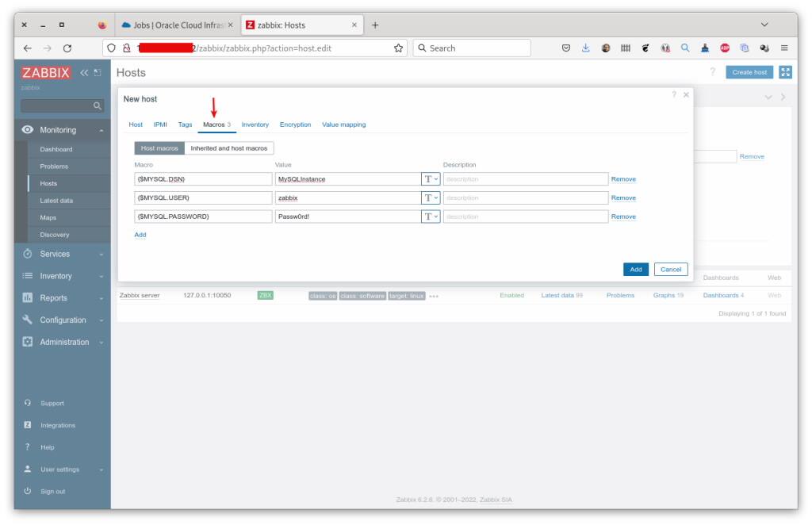Remove the {$MYSQL.DSN} macro row
The image size is (812, 525).
(x=623, y=179)
